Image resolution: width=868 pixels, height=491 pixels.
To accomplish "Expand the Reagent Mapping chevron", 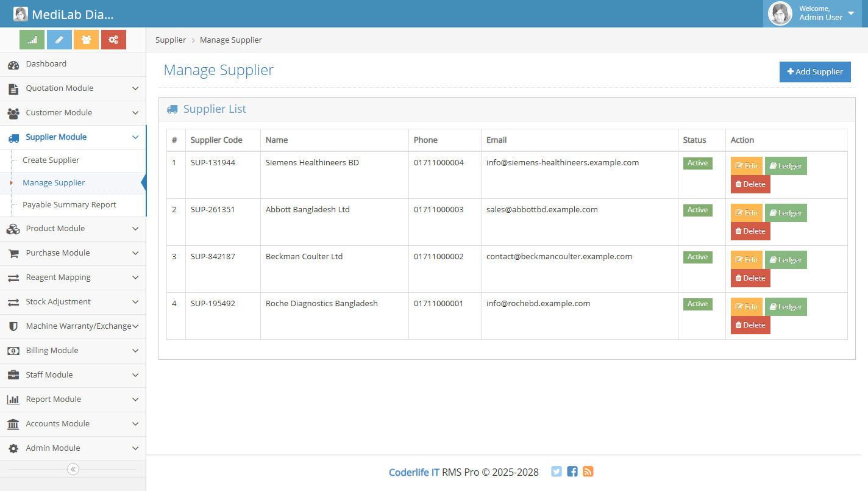I will [x=135, y=278].
